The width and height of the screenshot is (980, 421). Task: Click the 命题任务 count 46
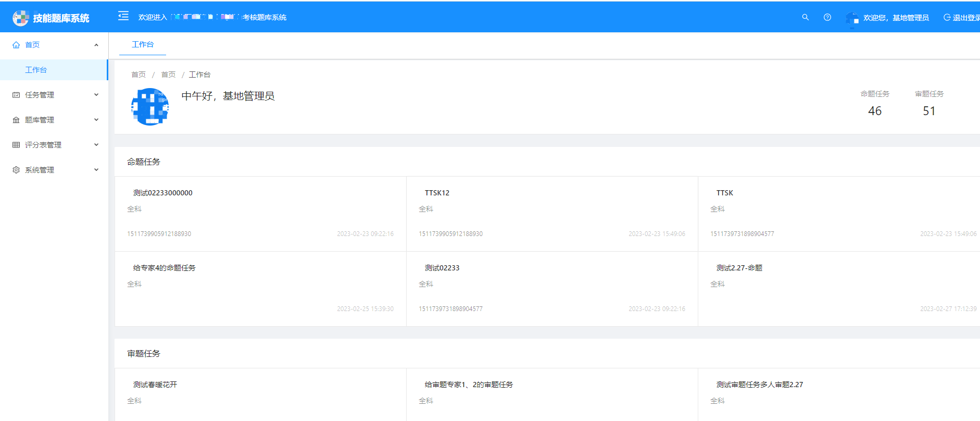pyautogui.click(x=875, y=111)
